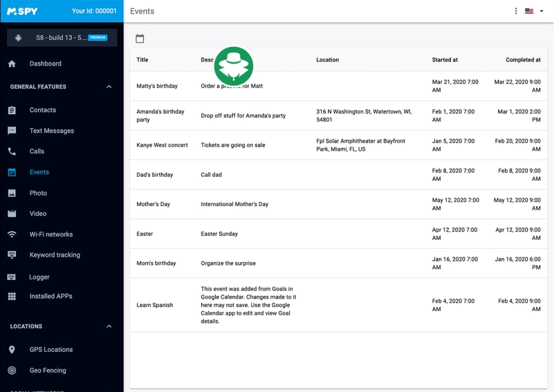Screen dimensions: 554x392
Task: Select the Wi-Fi networks icon
Action: pyautogui.click(x=12, y=234)
